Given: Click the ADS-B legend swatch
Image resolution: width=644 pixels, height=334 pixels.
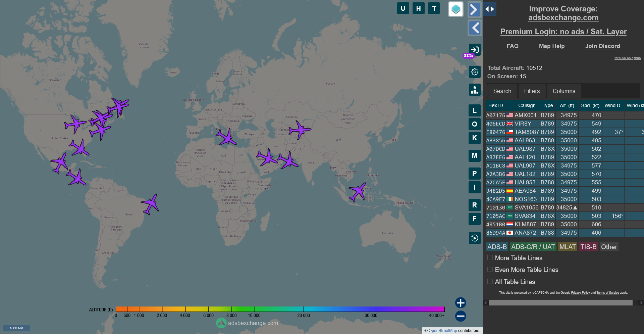Looking at the screenshot, I should (x=497, y=247).
